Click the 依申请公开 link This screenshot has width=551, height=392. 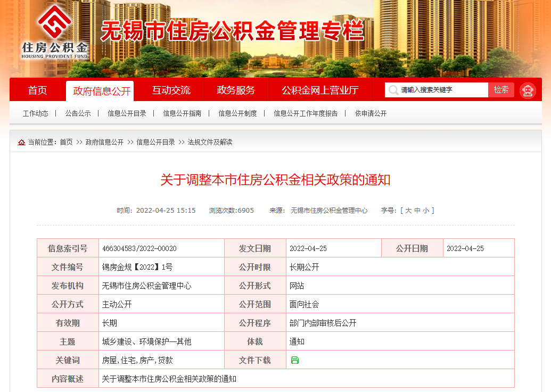pyautogui.click(x=370, y=113)
